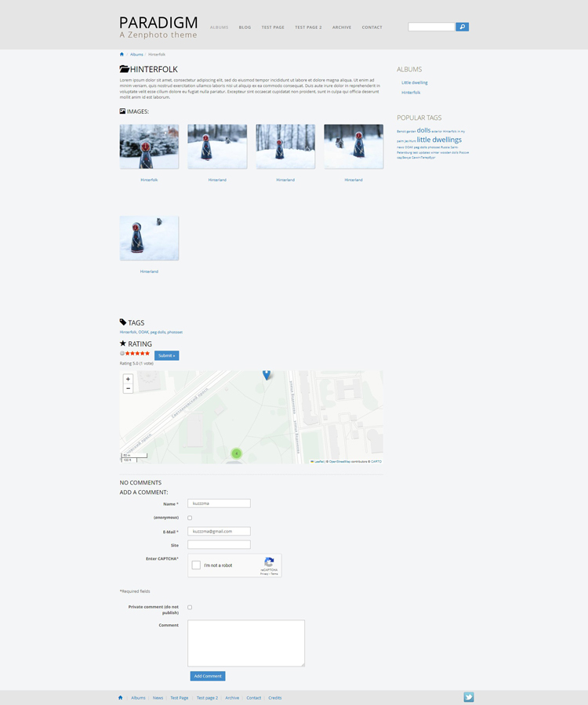Open the Archive menu in top navigation

coord(342,27)
